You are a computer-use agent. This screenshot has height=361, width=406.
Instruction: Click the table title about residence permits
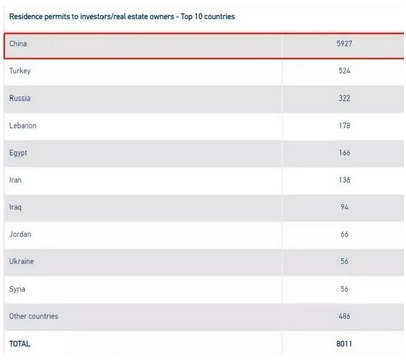(122, 17)
